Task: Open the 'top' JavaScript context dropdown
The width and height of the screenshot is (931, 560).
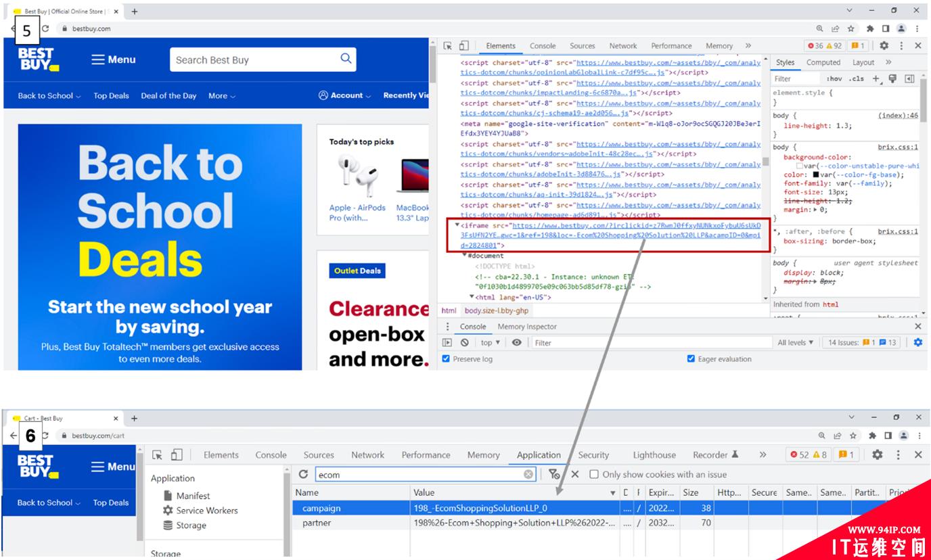Action: (491, 343)
